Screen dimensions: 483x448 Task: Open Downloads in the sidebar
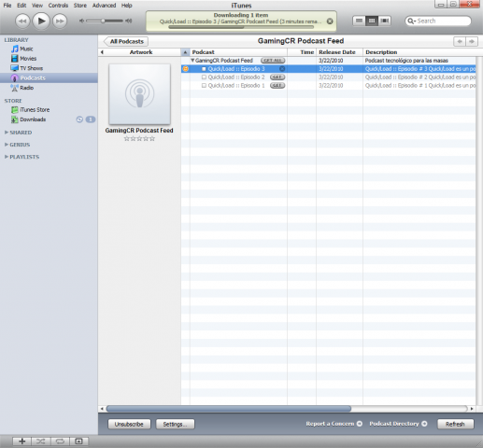coord(33,119)
